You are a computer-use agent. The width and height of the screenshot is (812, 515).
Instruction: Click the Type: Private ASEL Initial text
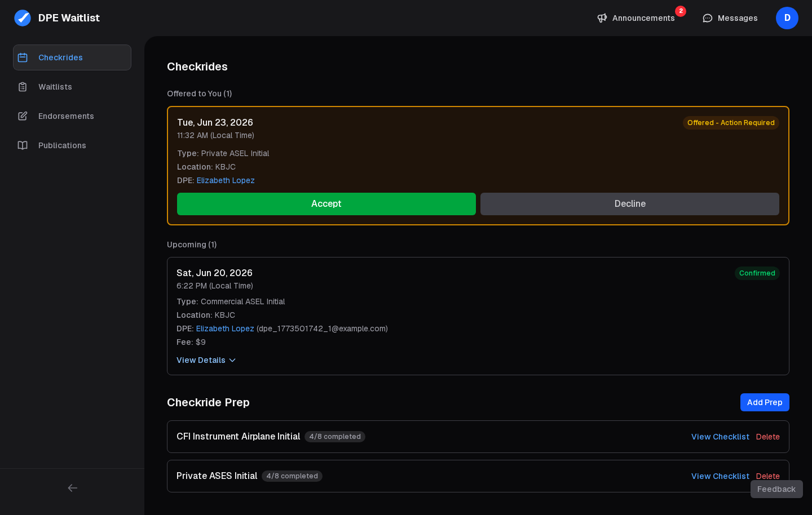[223, 153]
